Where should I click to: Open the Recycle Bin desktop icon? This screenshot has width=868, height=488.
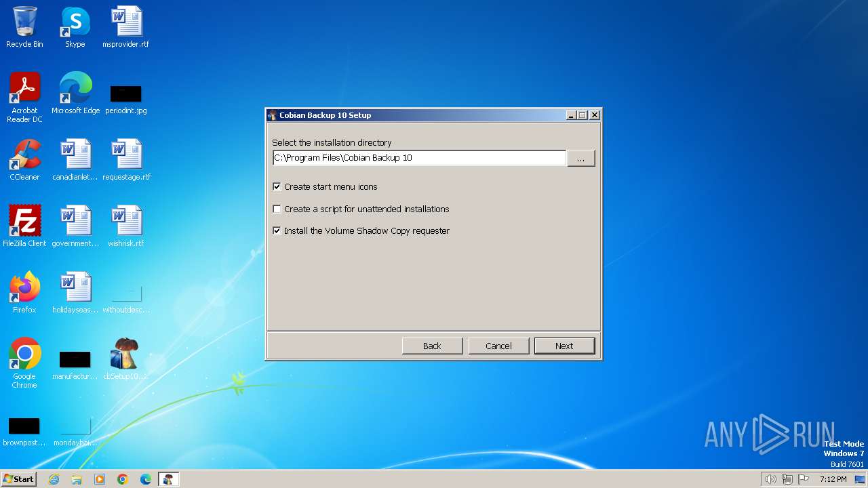click(x=24, y=27)
